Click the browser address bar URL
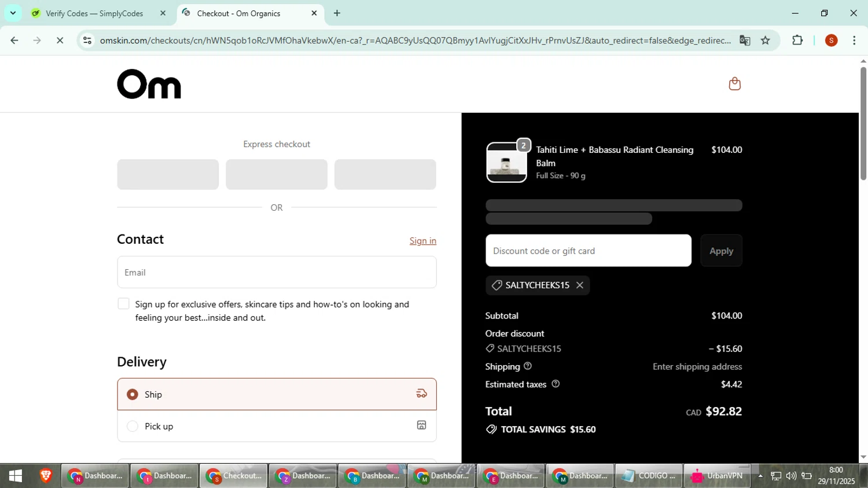The image size is (868, 488). pyautogui.click(x=415, y=41)
